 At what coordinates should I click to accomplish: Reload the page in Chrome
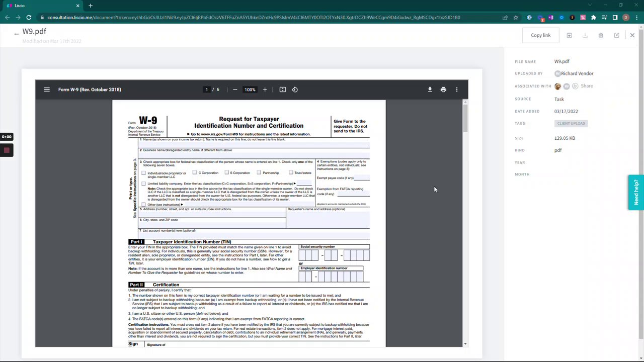click(x=29, y=18)
